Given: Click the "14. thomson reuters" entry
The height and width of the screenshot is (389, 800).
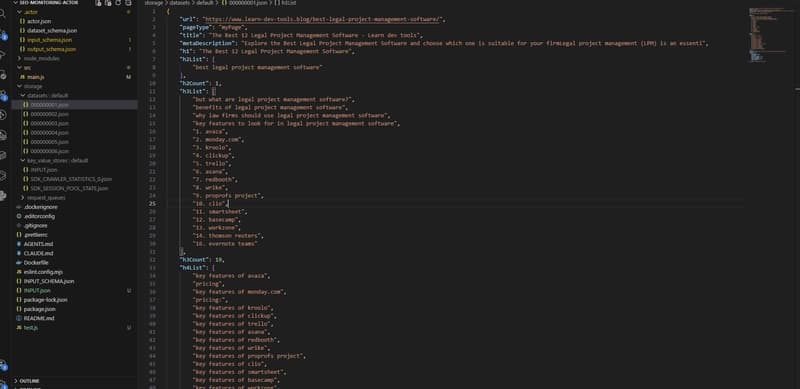Looking at the screenshot, I should [x=228, y=236].
